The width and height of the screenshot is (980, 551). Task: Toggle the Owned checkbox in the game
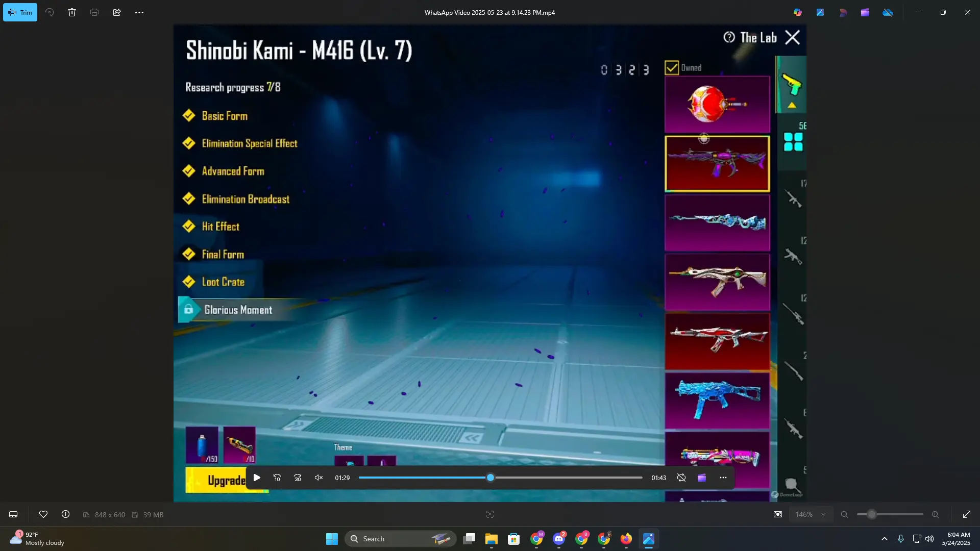click(x=672, y=68)
